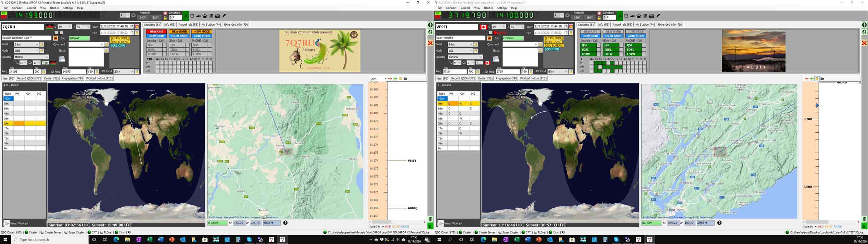Image resolution: width=868 pixels, height=244 pixels.
Task: Open the Mode dropdown showing USB
Action: 26,51
